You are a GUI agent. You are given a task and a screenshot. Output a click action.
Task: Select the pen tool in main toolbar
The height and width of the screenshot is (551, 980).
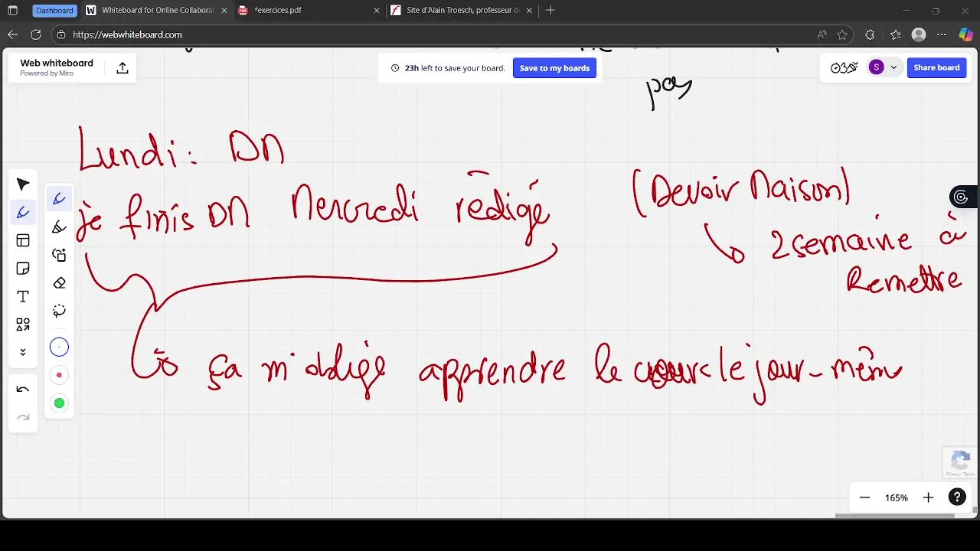[23, 213]
